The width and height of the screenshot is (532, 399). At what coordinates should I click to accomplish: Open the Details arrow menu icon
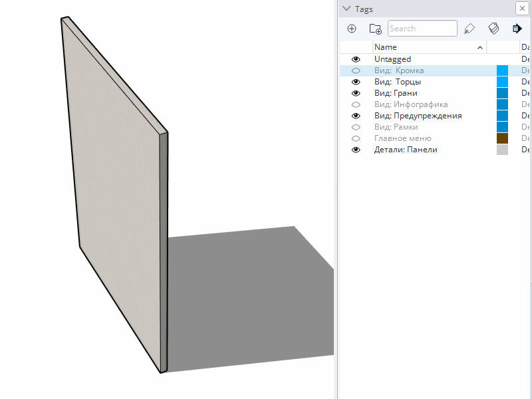coord(517,29)
